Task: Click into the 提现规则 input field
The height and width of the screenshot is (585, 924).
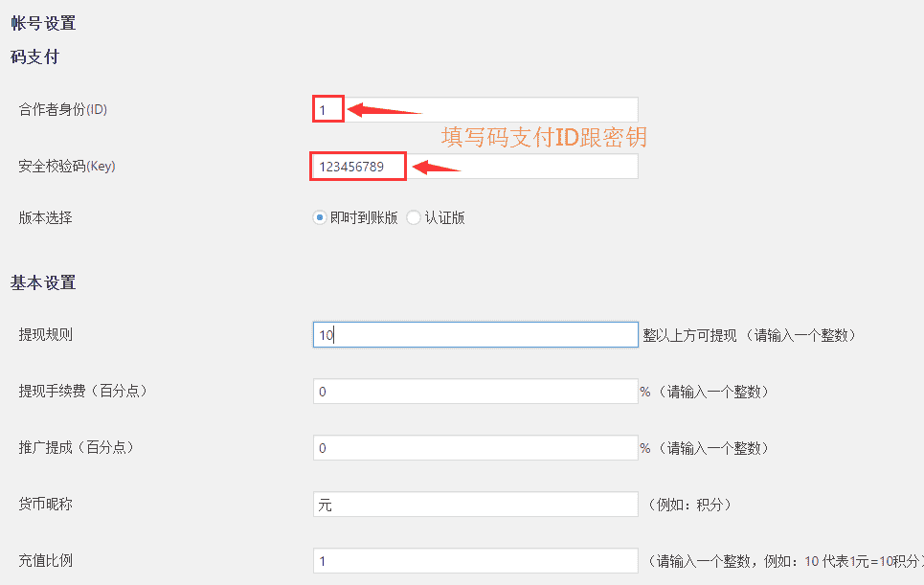Action: (x=475, y=335)
